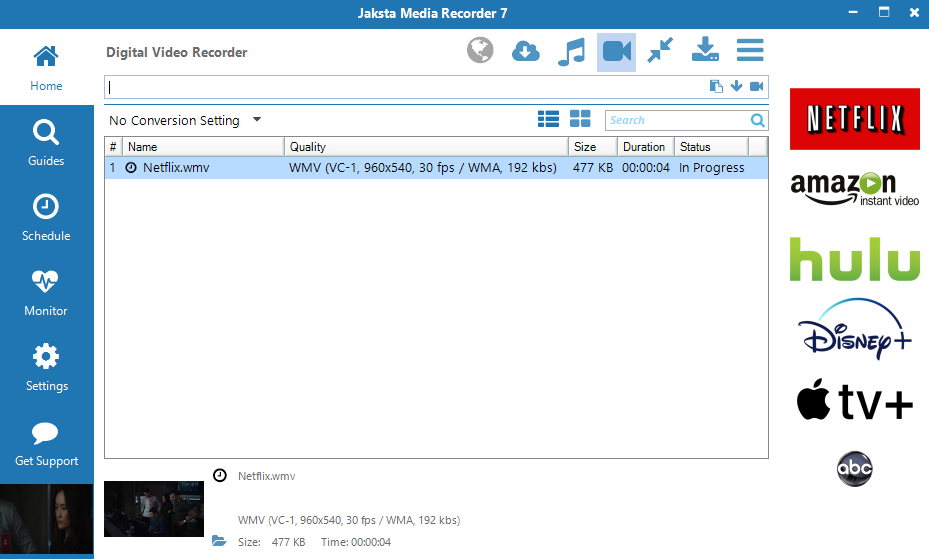Open the Home section
The width and height of the screenshot is (929, 559).
point(46,67)
